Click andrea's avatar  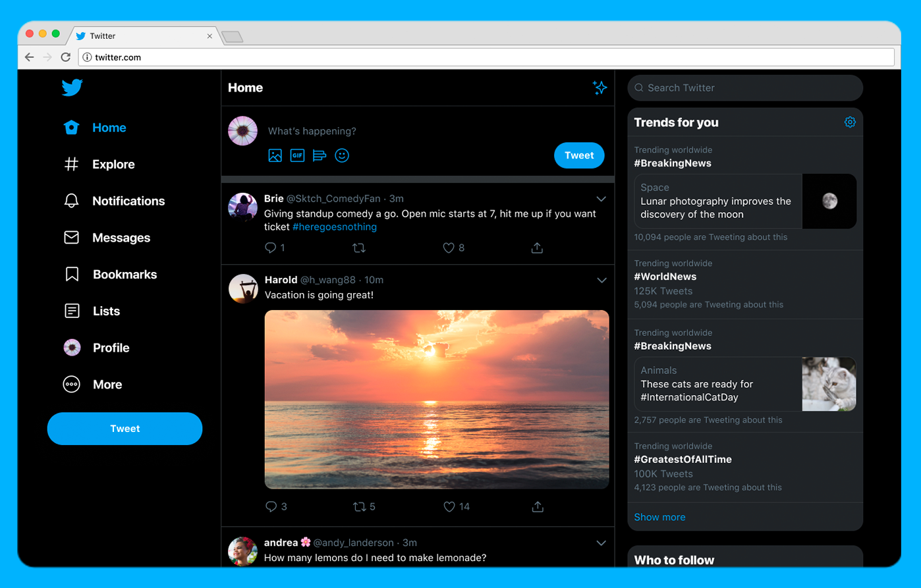tap(242, 551)
